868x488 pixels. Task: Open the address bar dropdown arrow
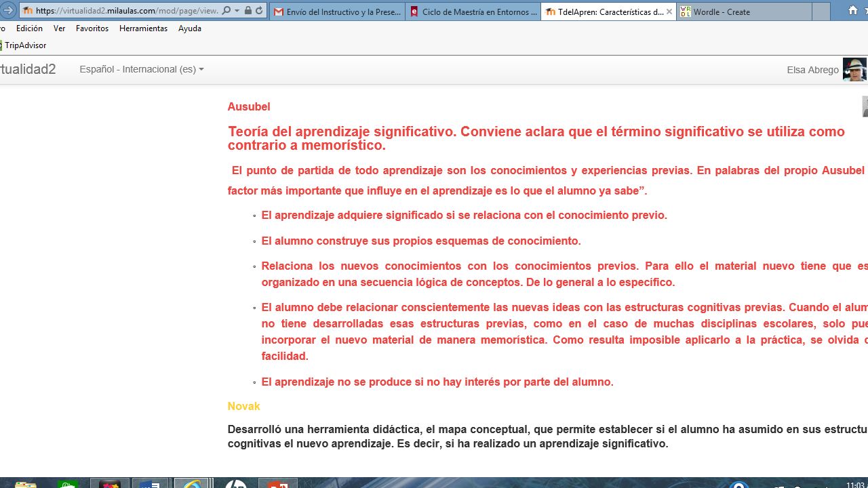(237, 11)
